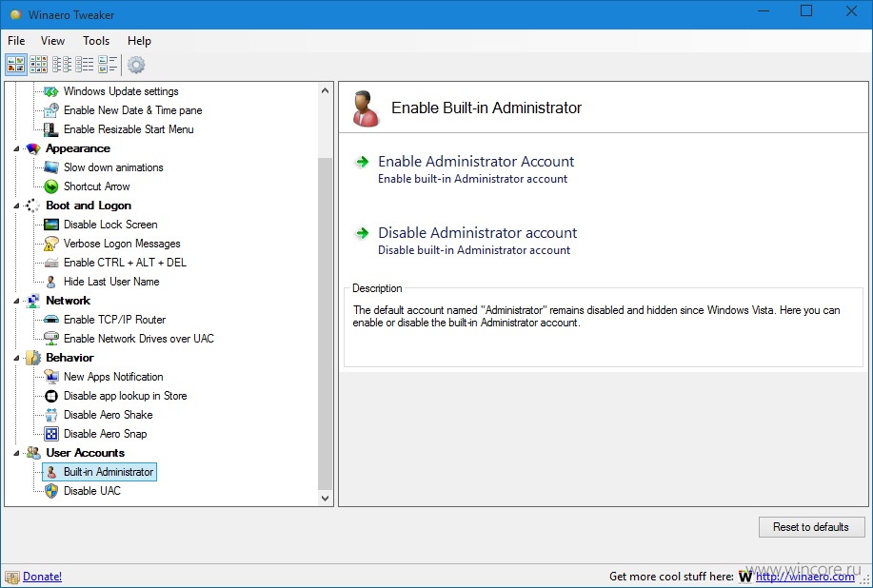Switch to medium icons grid view
The image size is (873, 588).
coord(38,65)
